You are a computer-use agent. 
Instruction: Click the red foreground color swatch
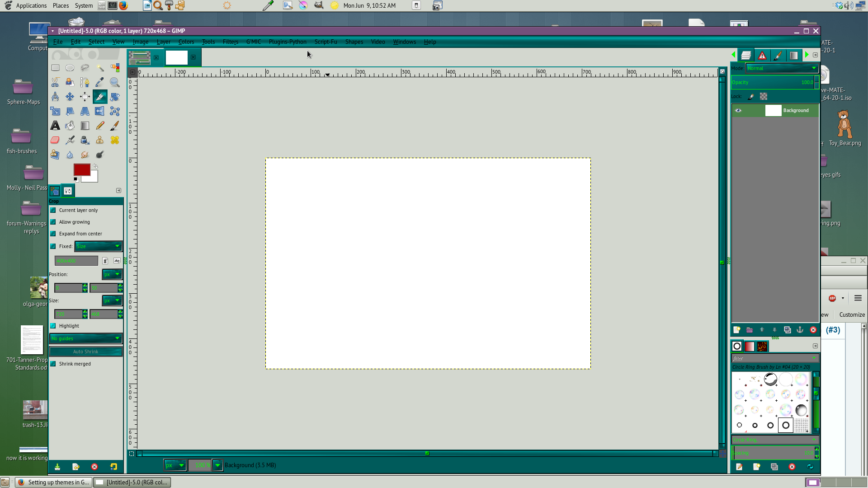point(82,169)
